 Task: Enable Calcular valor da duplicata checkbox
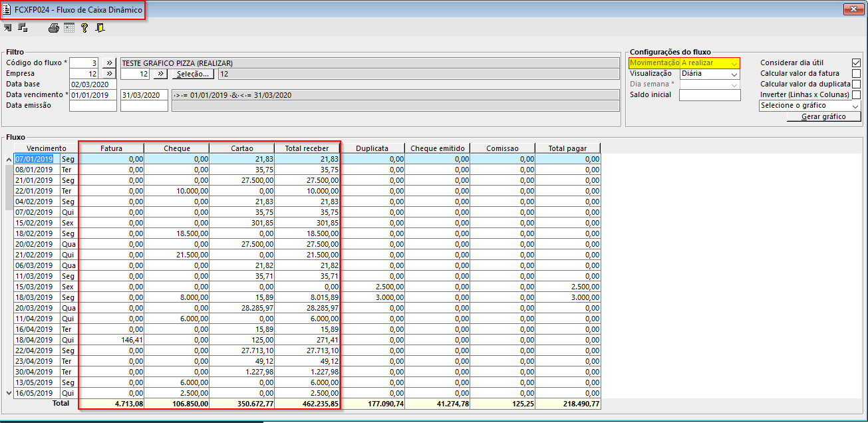tap(856, 84)
